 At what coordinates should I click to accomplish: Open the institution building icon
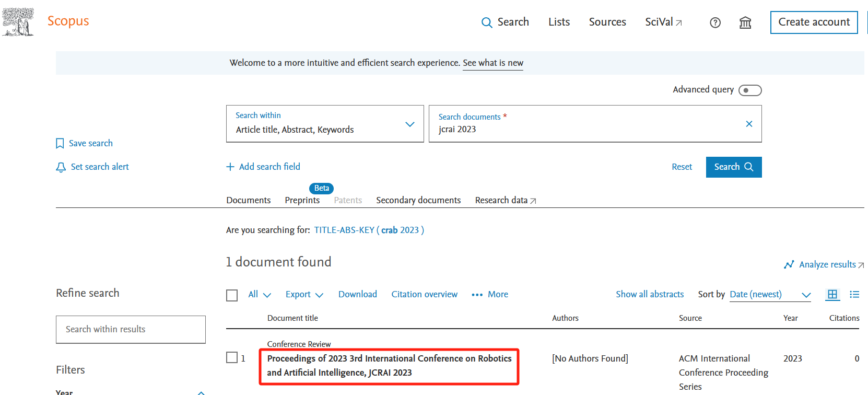coord(745,22)
